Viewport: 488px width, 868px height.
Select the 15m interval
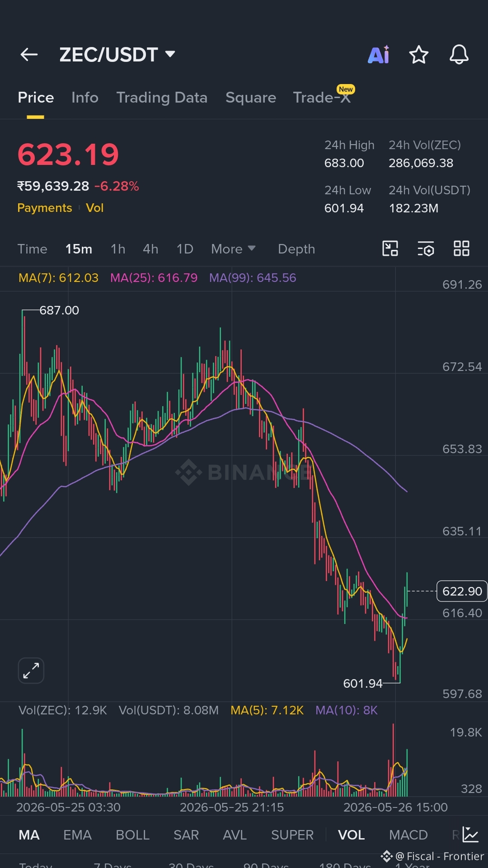[x=79, y=249]
